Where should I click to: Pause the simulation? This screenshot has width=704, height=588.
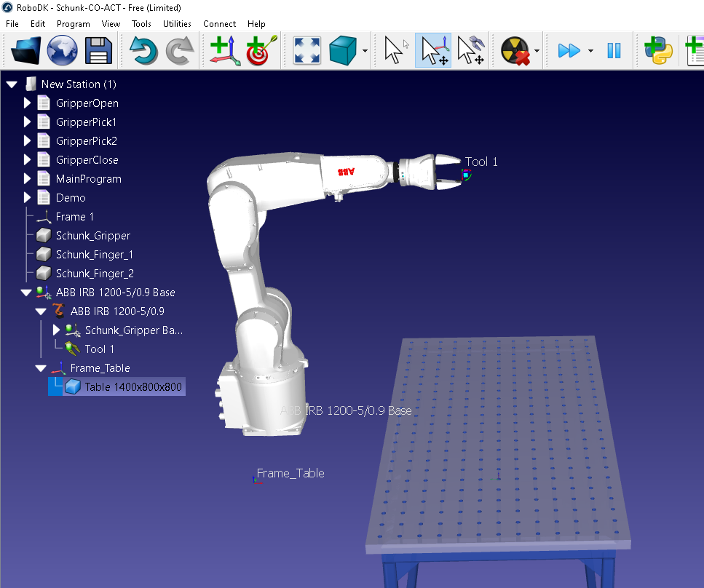(614, 50)
